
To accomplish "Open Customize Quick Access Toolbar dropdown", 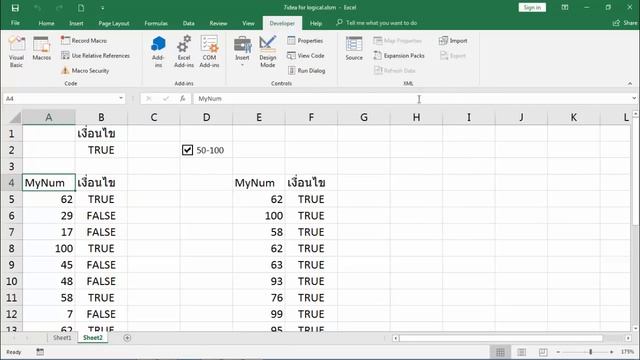I will pyautogui.click(x=102, y=8).
